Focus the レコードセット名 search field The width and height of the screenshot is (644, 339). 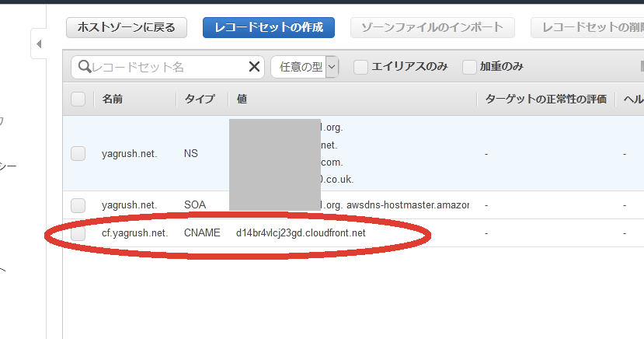pos(168,67)
